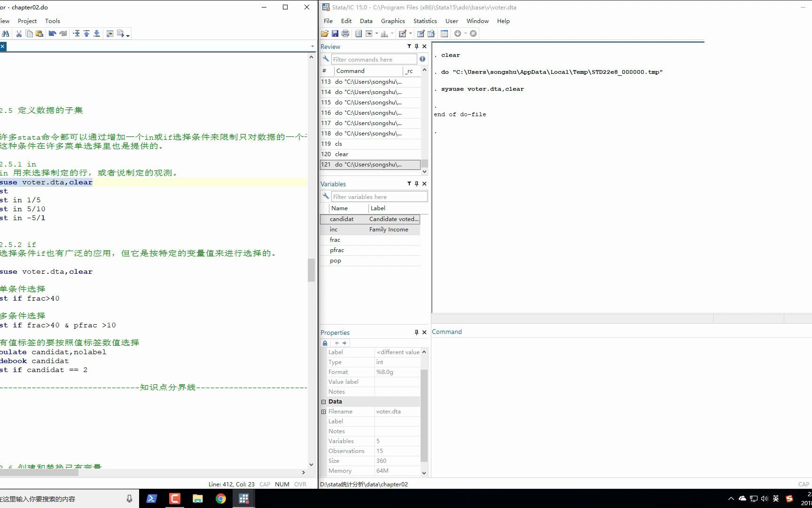
Task: Open the Tools menu in Do-file Editor
Action: point(53,21)
